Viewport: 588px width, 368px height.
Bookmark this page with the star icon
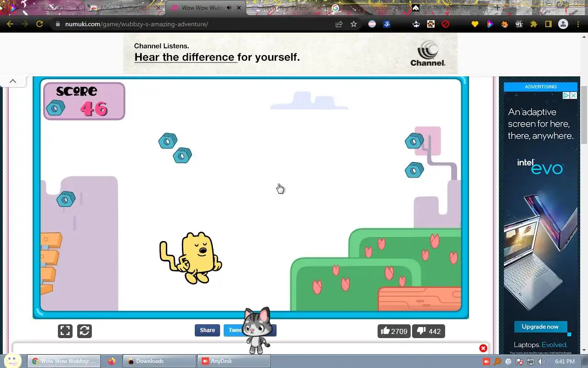(354, 24)
